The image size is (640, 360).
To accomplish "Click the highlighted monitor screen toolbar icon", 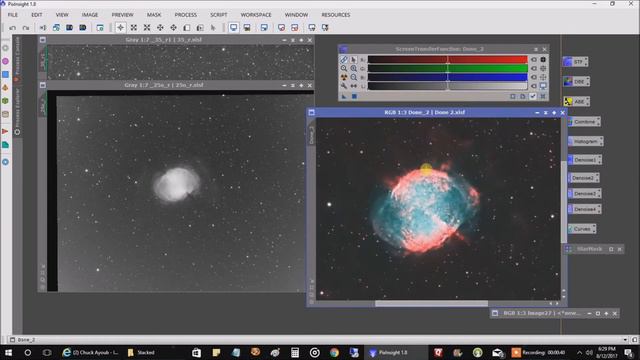I will coord(233,28).
